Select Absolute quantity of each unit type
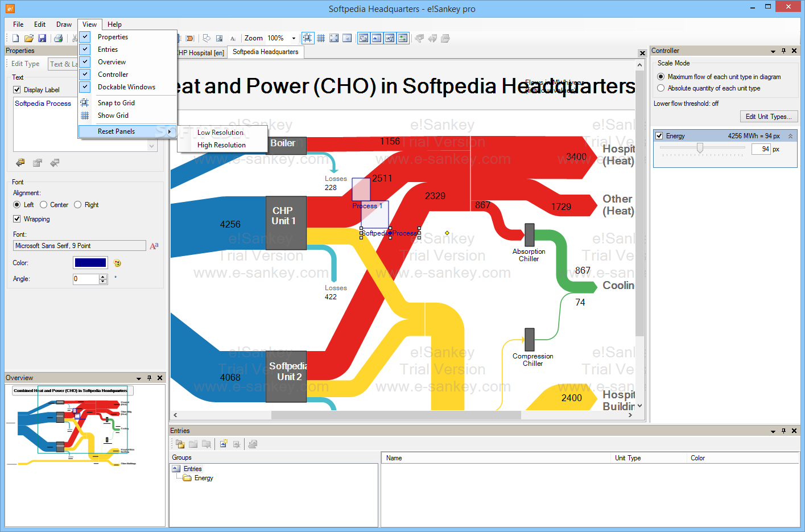Screen dimensions: 805x532 [661, 88]
